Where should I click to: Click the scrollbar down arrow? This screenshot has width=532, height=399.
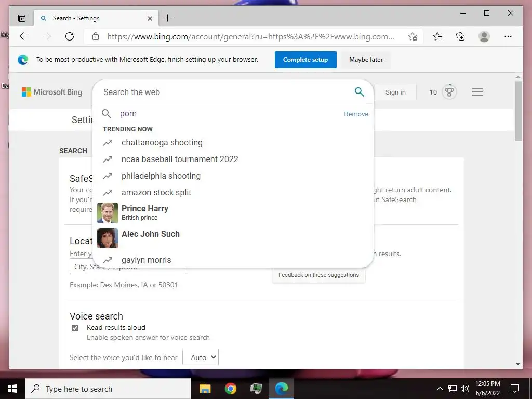pos(518,364)
